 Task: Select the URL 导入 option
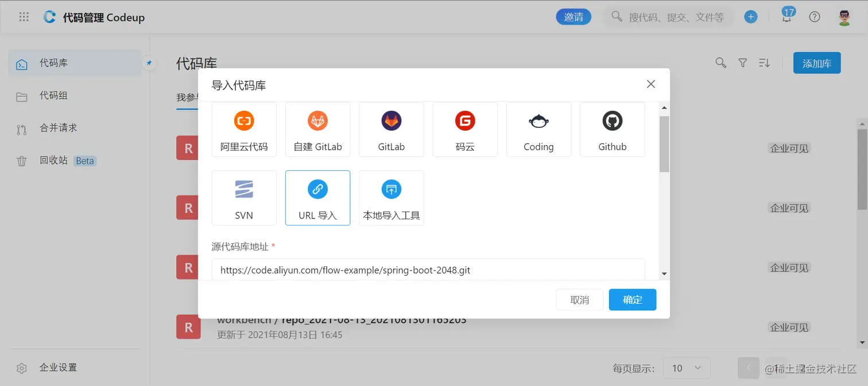pyautogui.click(x=317, y=198)
